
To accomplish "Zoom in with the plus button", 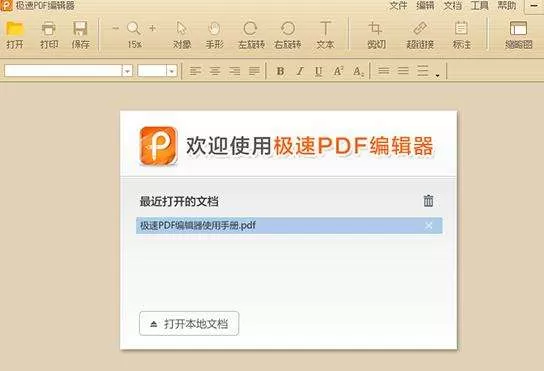I will click(152, 28).
